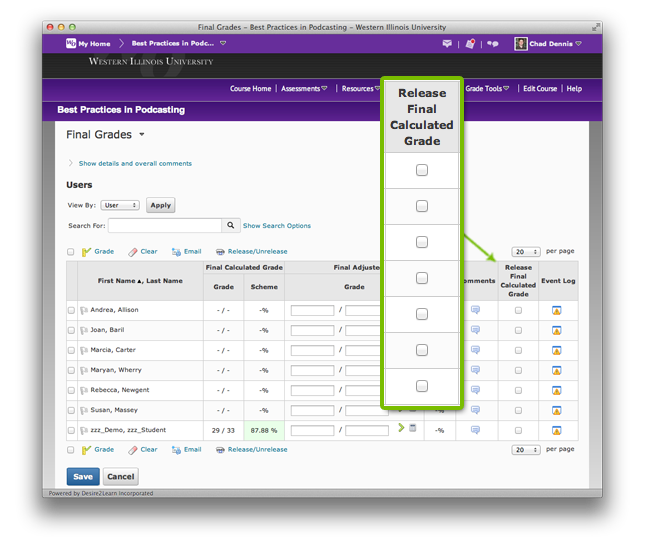View event log for Andrea, Allison
Image resolution: width=650 pixels, height=550 pixels.
(x=557, y=310)
